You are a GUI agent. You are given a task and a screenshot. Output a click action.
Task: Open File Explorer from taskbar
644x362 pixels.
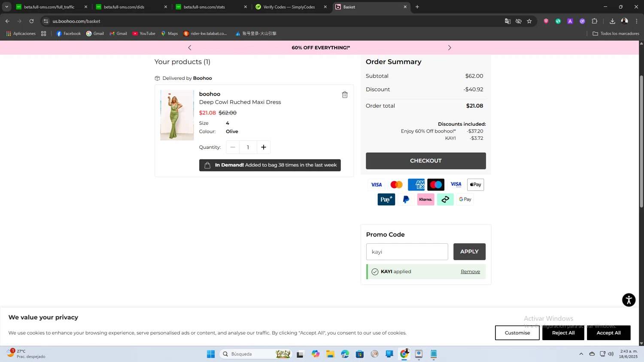point(330,354)
